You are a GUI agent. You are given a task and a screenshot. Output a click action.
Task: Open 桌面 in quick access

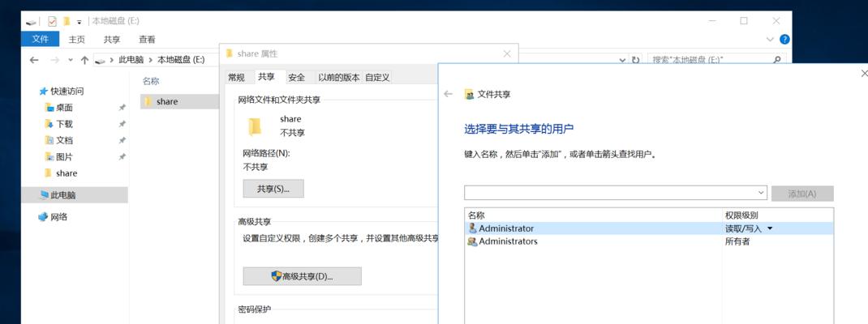click(x=64, y=108)
